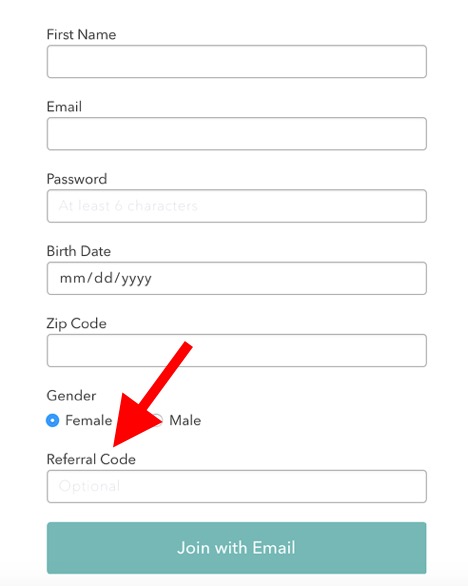Click the Zip Code label text
The height and width of the screenshot is (586, 468).
coord(77,323)
